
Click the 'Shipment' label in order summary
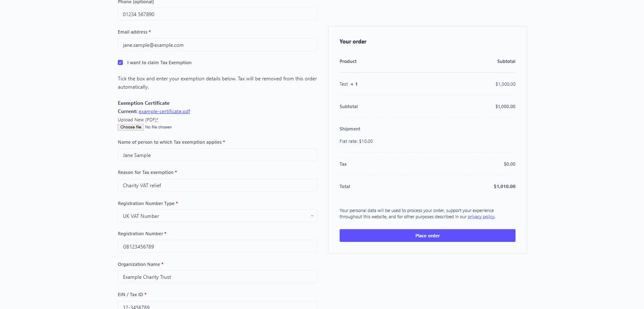point(350,129)
